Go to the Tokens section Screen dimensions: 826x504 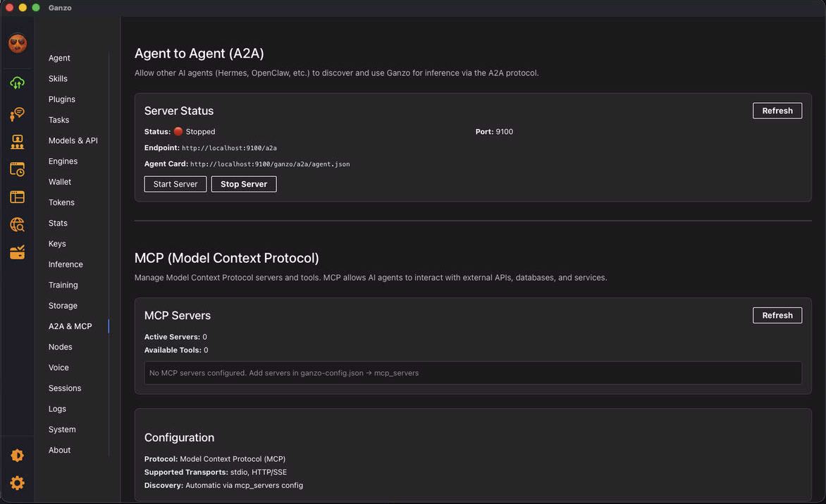(61, 202)
